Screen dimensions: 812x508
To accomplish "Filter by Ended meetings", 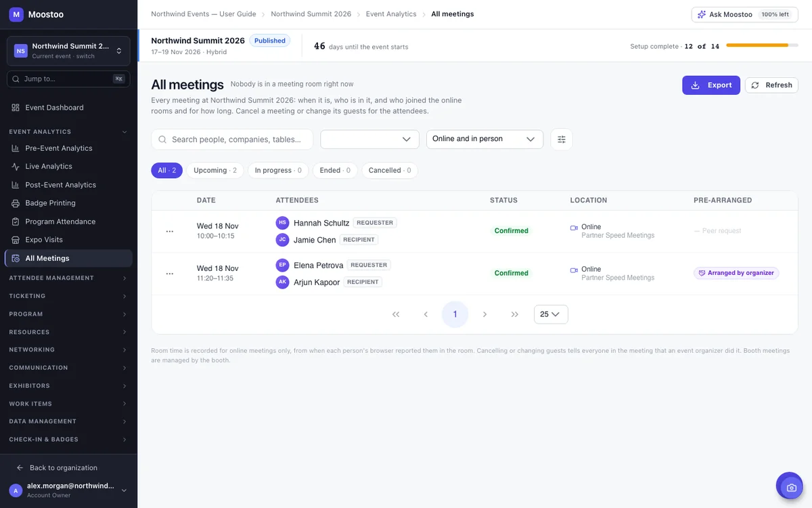I will [x=335, y=171].
